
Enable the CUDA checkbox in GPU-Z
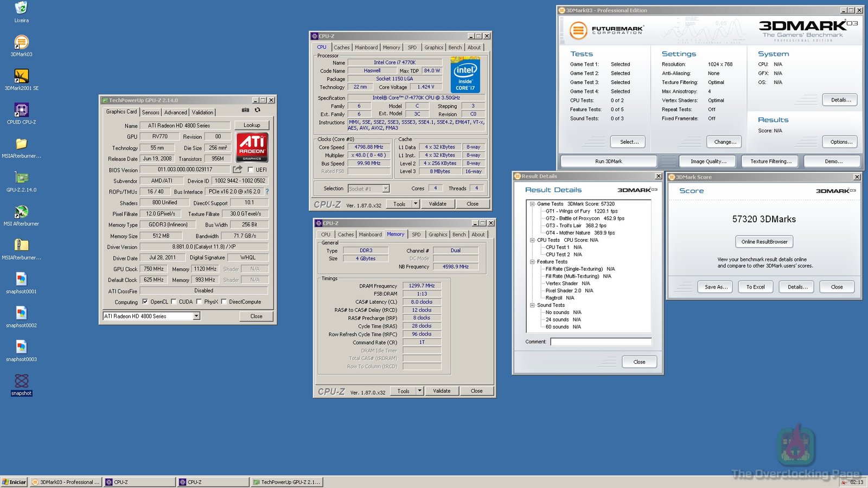(x=174, y=302)
